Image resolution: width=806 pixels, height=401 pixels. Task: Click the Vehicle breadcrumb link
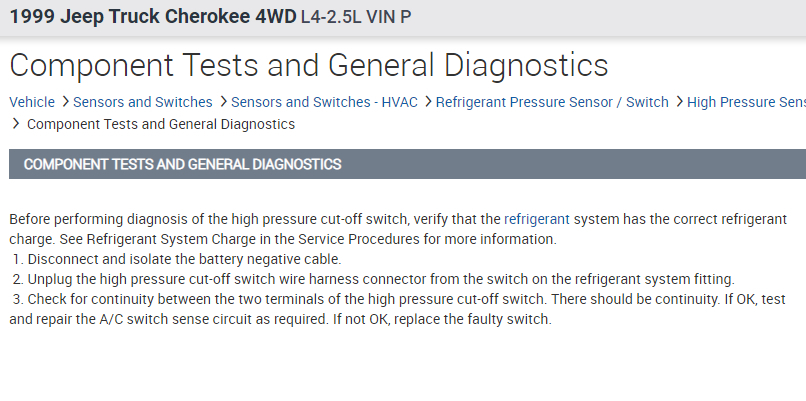tap(33, 102)
